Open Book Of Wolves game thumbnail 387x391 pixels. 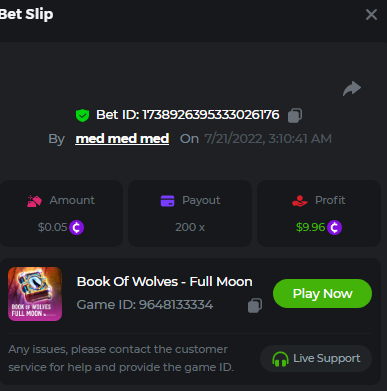tap(35, 294)
